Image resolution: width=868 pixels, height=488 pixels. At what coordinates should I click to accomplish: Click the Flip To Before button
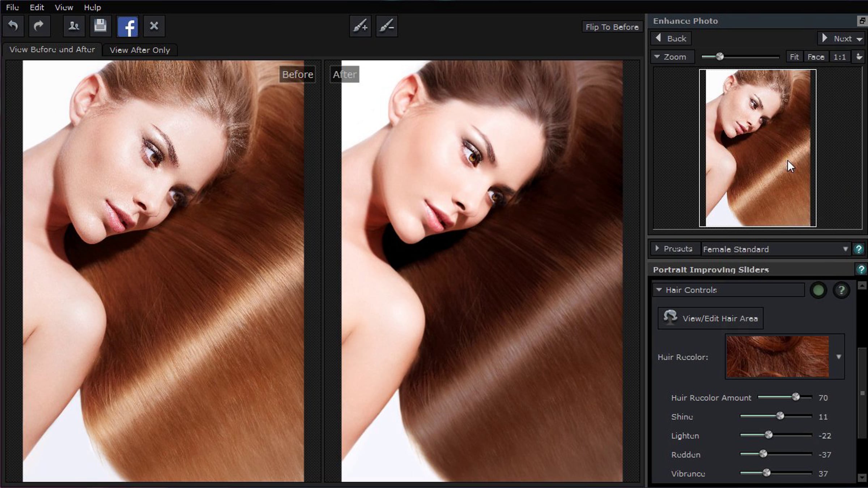click(x=612, y=27)
